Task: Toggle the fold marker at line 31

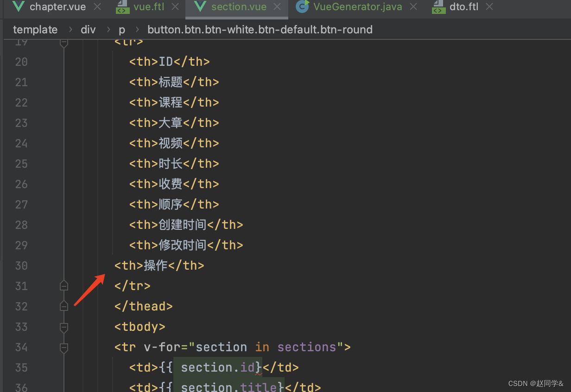Action: (64, 286)
